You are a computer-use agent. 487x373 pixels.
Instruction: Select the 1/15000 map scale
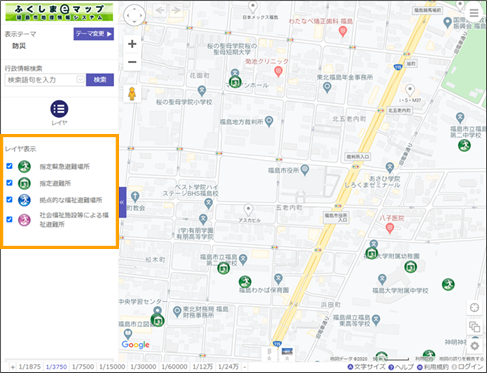coord(112,367)
